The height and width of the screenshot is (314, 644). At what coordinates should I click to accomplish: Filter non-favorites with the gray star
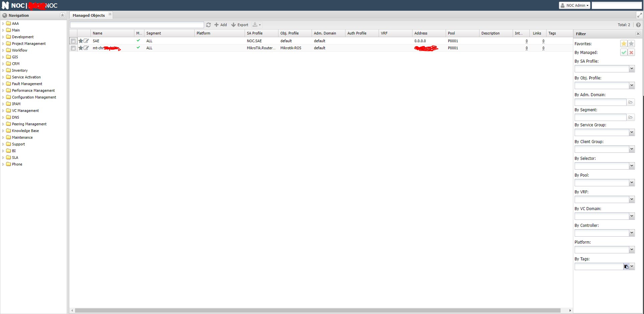coord(631,44)
